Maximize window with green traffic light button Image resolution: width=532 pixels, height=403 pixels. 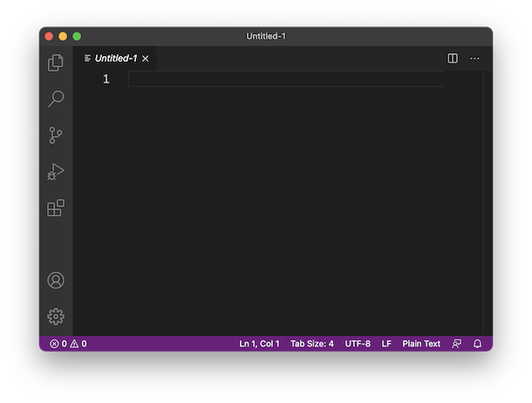(x=77, y=37)
